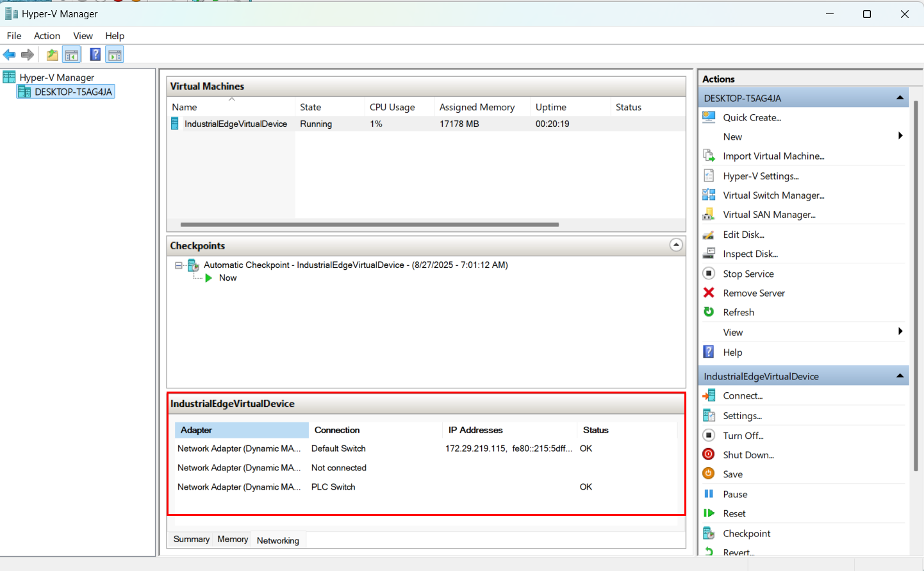Screen dimensions: 924x571
Task: Click the Help icon in the toolbar
Action: point(95,54)
